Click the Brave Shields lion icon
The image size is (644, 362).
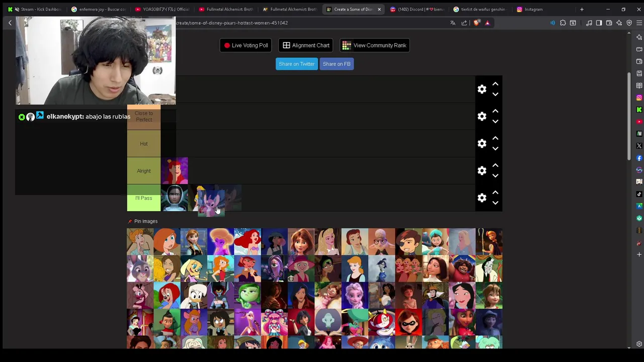tap(476, 23)
